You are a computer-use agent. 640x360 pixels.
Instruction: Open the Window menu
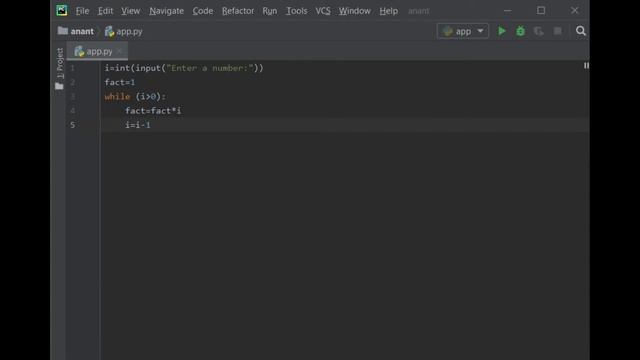[x=354, y=11]
